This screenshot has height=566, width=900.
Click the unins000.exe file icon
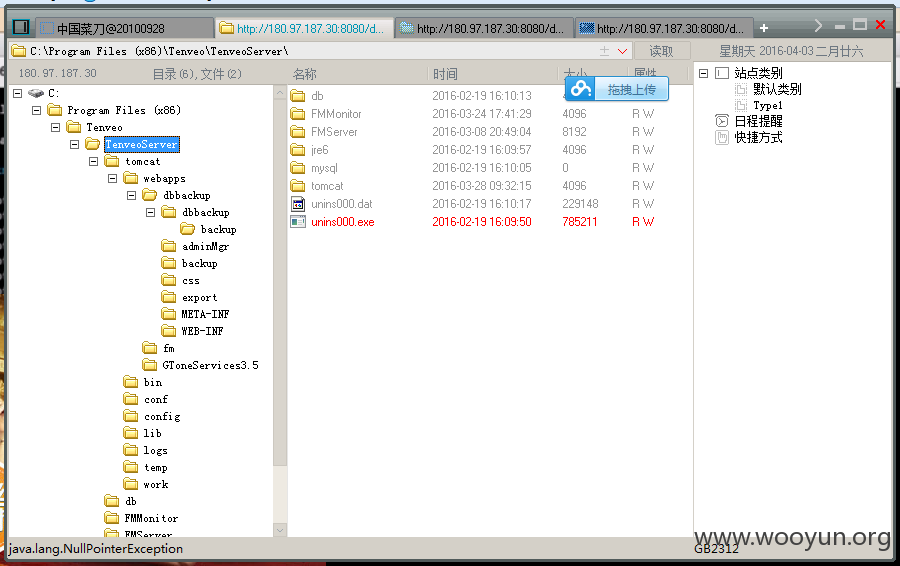pyautogui.click(x=298, y=222)
